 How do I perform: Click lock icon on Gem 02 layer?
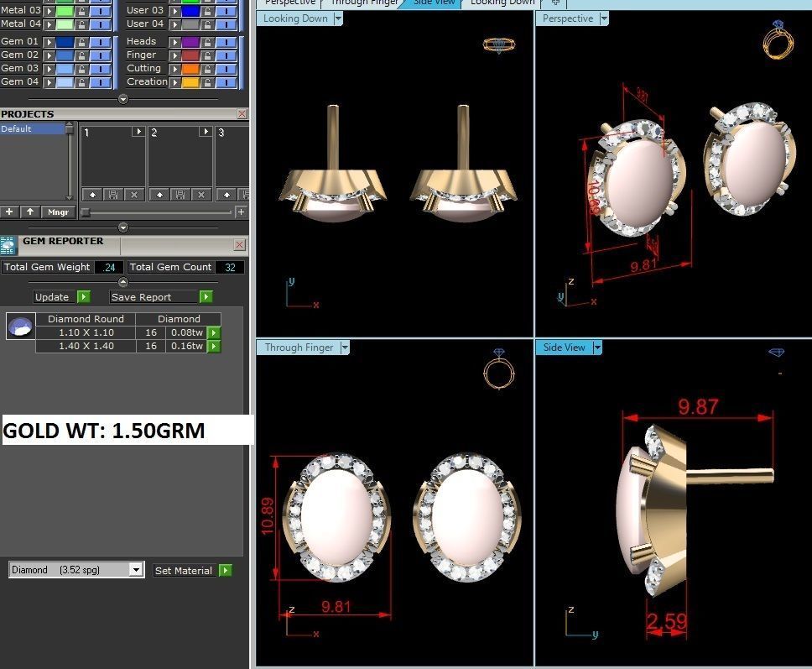point(81,55)
